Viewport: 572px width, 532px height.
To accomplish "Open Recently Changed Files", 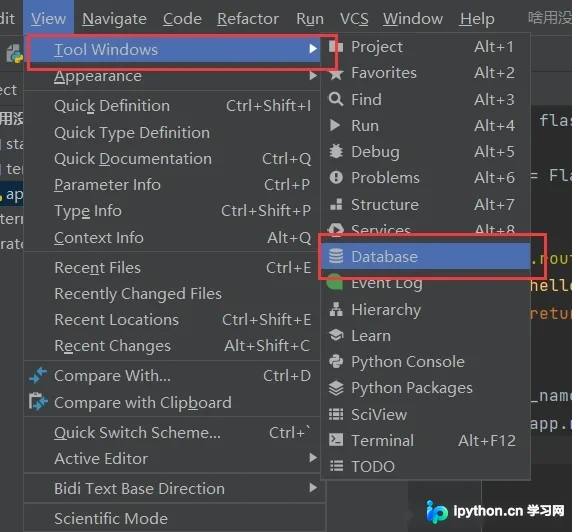I will [x=172, y=294].
